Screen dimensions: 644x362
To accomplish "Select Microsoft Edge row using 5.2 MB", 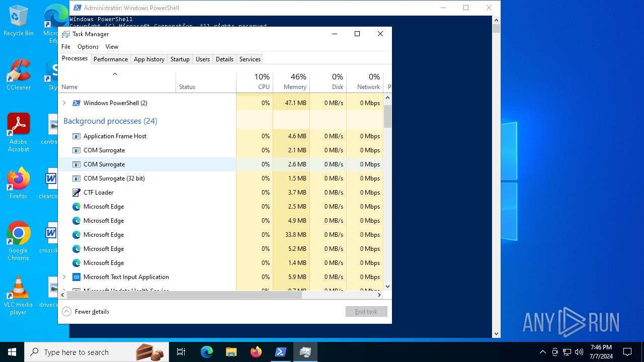I will [x=221, y=249].
